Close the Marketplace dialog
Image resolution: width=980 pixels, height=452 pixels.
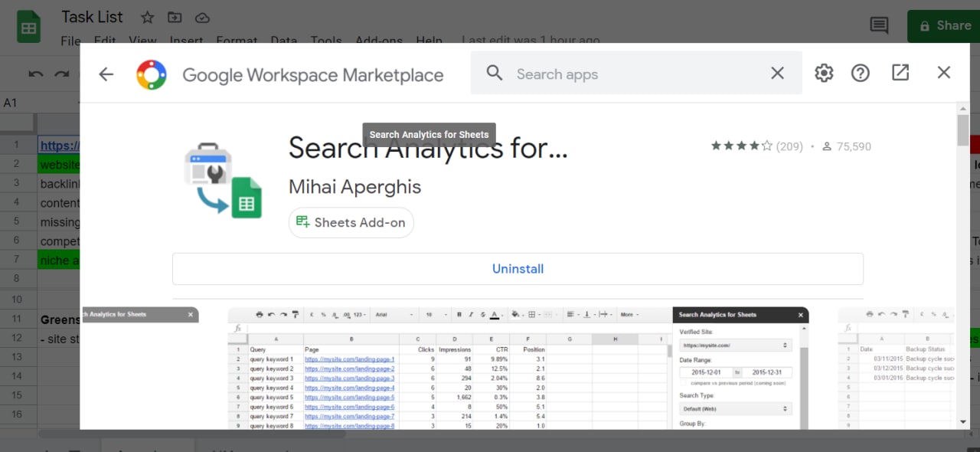(x=943, y=73)
